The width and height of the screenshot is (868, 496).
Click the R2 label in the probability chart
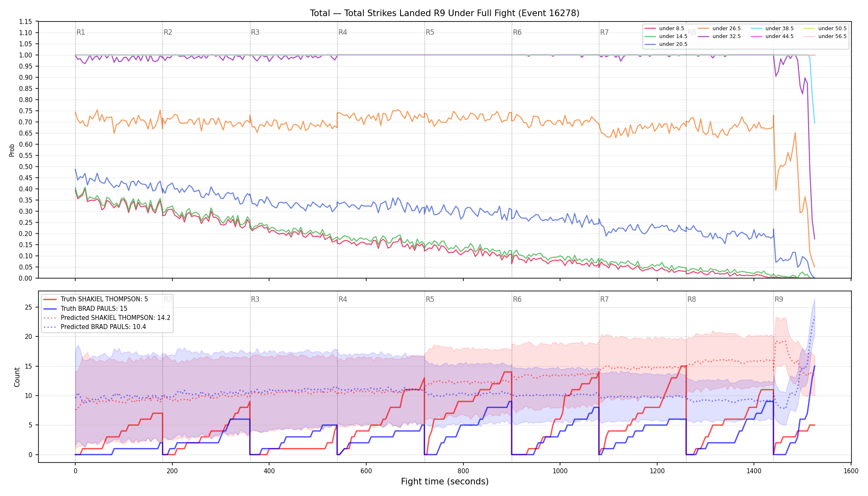click(x=168, y=32)
